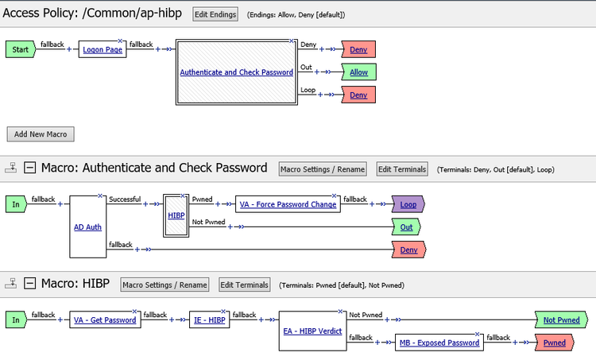This screenshot has height=364, width=596.
Task: Open the VA - Get Password item
Action: click(105, 320)
